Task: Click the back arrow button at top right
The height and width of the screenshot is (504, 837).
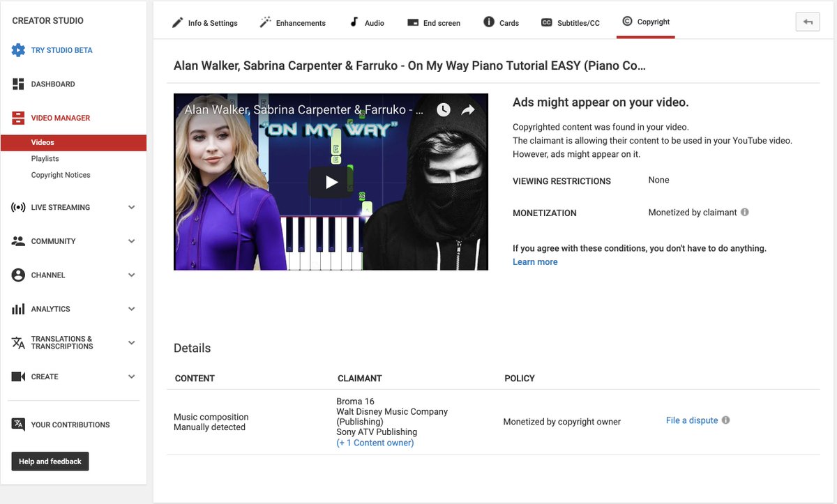Action: 808,22
